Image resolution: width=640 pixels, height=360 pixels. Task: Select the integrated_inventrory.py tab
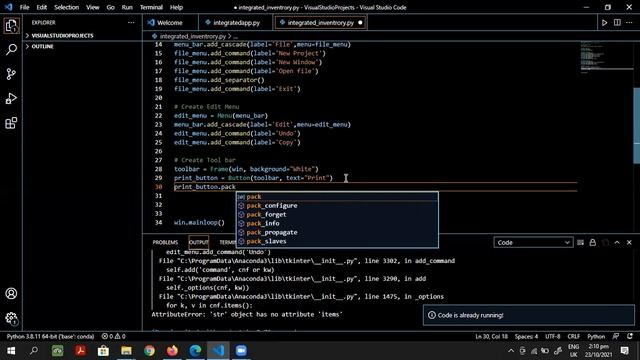tap(321, 23)
